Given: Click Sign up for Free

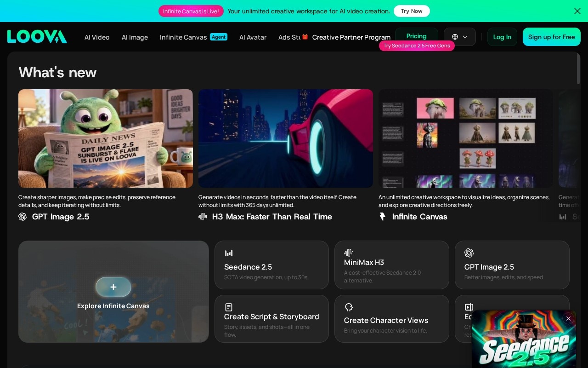Looking at the screenshot, I should pos(552,37).
